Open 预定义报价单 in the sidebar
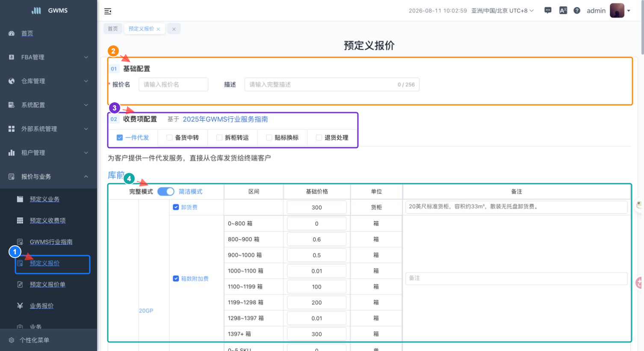The image size is (644, 351). pos(48,285)
